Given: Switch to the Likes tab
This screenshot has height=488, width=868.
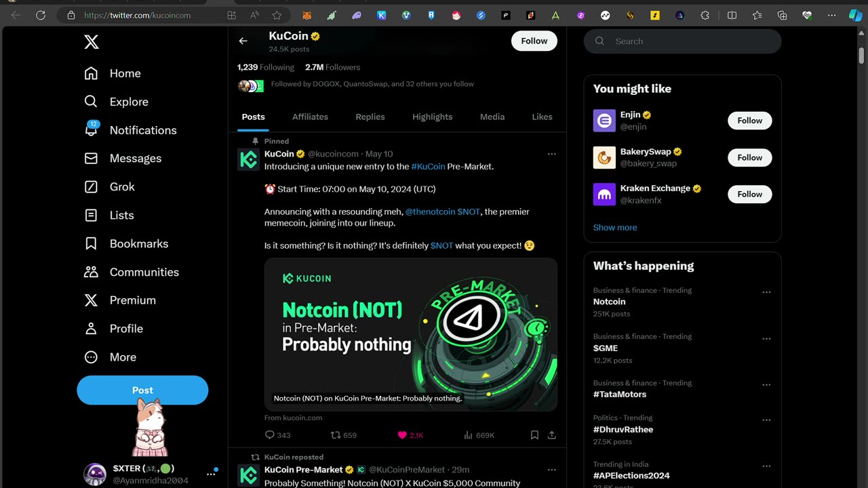Looking at the screenshot, I should (x=542, y=117).
